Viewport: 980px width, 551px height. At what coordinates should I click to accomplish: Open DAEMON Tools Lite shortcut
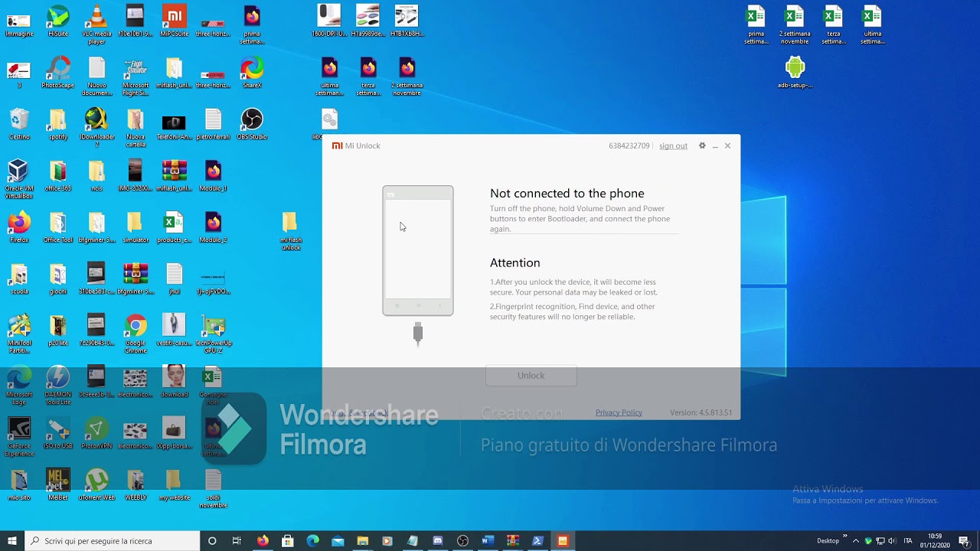click(x=58, y=385)
